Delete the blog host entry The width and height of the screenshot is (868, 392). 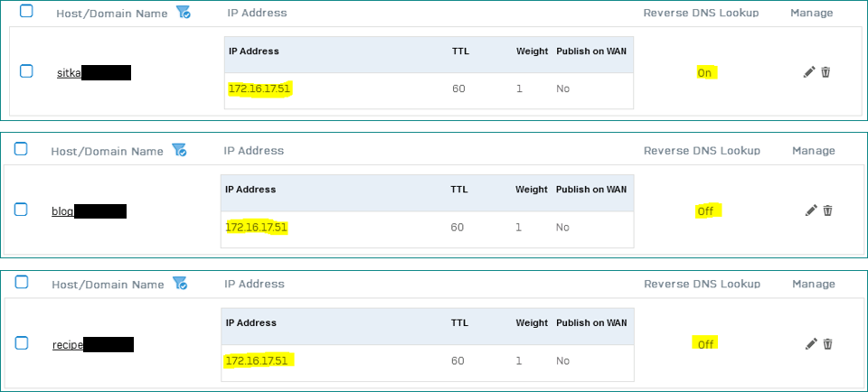point(827,210)
